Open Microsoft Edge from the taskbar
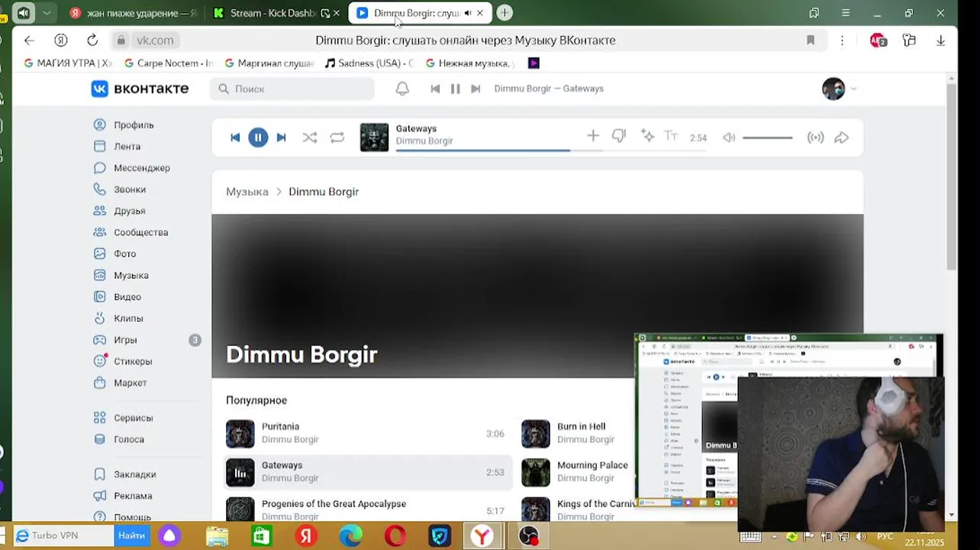The image size is (980, 550). tap(350, 536)
